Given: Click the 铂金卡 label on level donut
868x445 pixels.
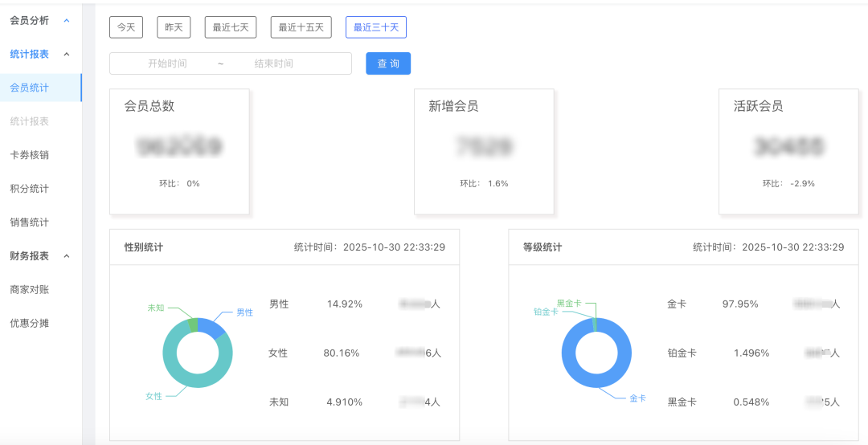Looking at the screenshot, I should [x=546, y=312].
